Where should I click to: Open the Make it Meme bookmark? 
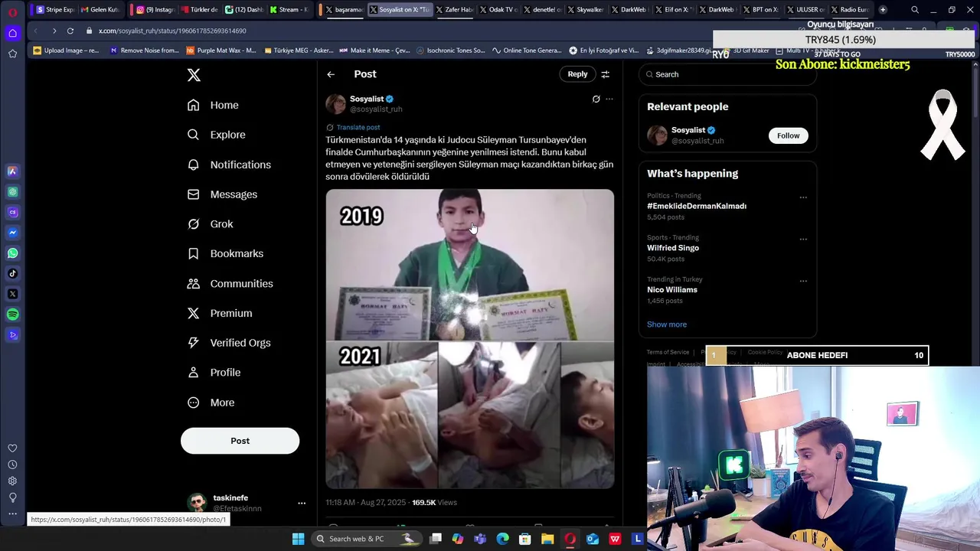point(374,51)
